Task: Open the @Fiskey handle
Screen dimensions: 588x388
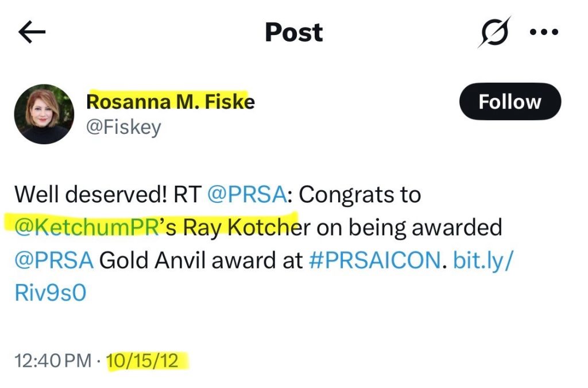Action: (124, 128)
